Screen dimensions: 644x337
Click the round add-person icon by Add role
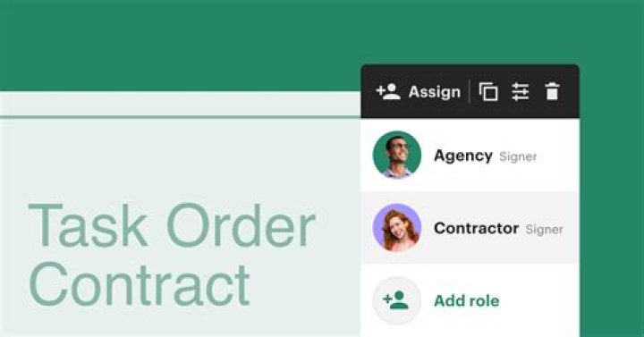(x=397, y=300)
